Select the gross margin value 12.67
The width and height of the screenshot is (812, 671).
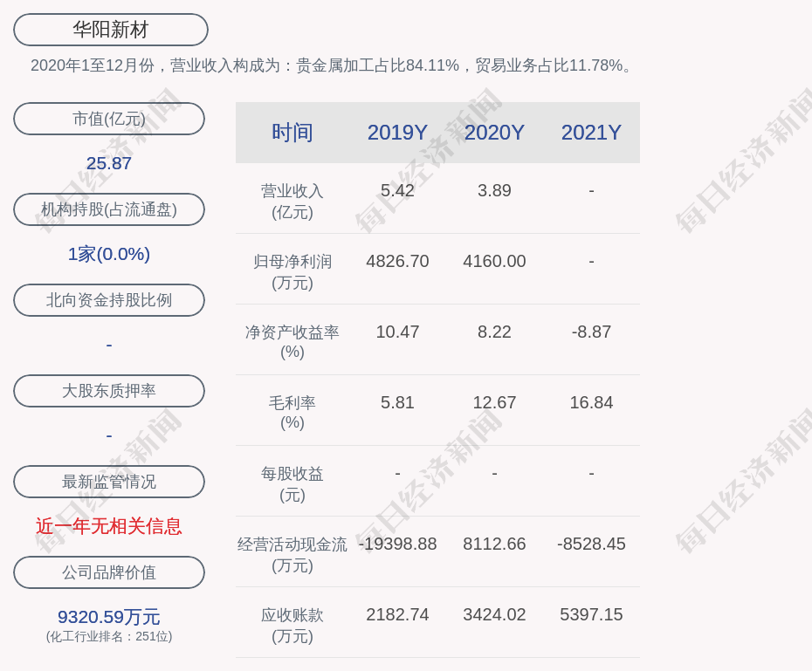pyautogui.click(x=494, y=402)
